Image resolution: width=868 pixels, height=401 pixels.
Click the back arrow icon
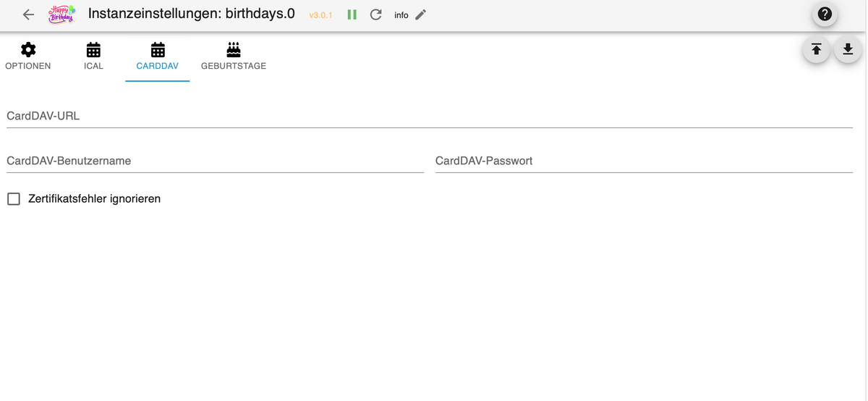(x=29, y=14)
